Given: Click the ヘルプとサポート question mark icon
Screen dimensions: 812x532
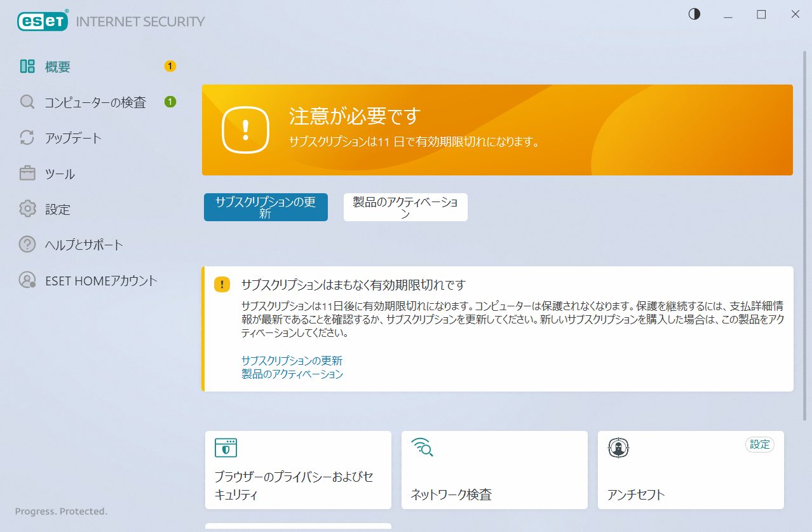Looking at the screenshot, I should 27,245.
